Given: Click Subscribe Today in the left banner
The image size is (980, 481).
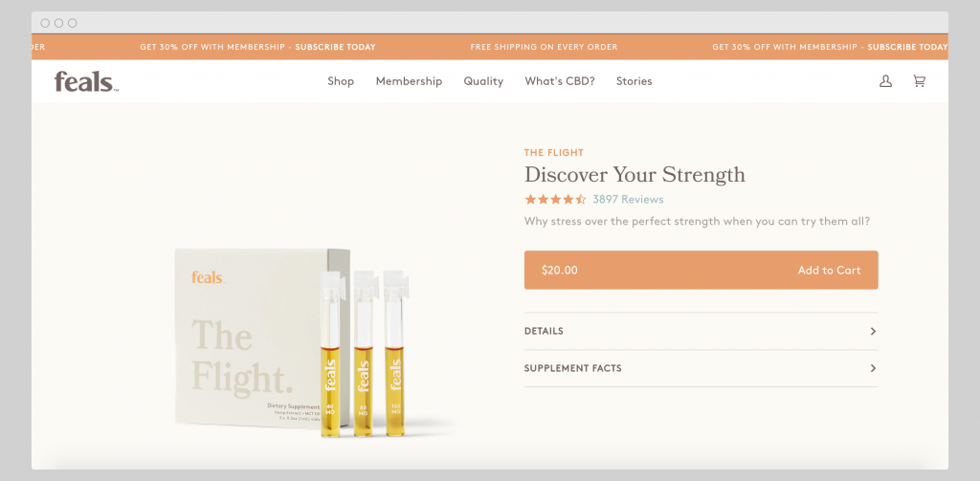Looking at the screenshot, I should (x=335, y=47).
